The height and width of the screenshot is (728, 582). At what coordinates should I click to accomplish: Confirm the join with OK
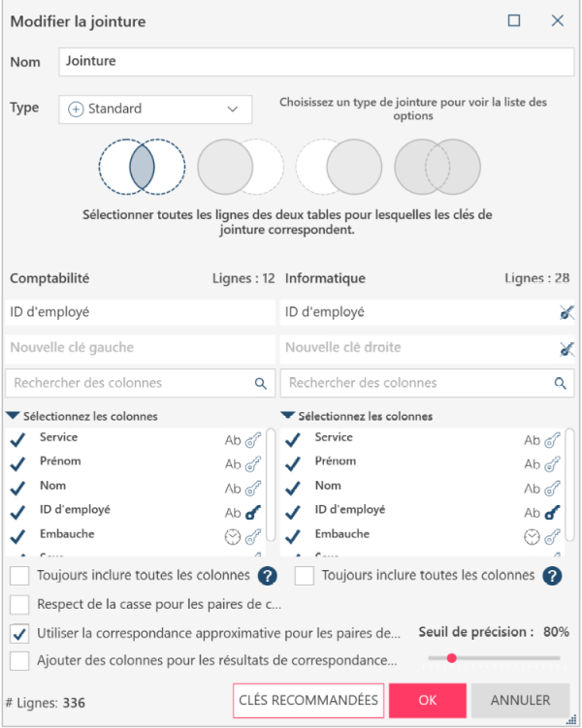427,700
